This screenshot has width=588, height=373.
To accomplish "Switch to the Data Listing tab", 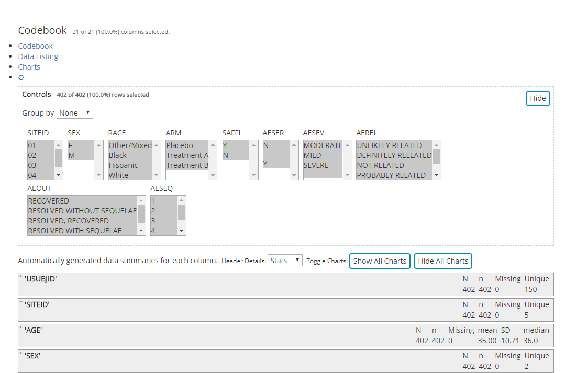I will tap(38, 56).
